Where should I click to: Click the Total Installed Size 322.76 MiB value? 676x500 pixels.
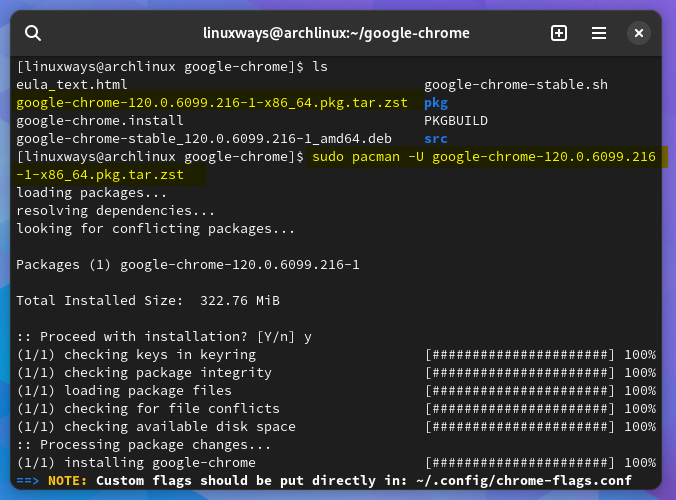[x=240, y=300]
